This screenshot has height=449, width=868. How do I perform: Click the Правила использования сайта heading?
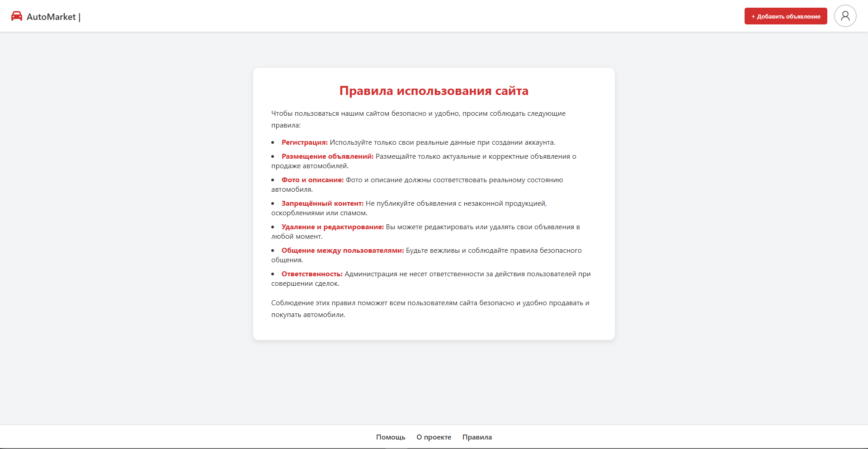(434, 91)
